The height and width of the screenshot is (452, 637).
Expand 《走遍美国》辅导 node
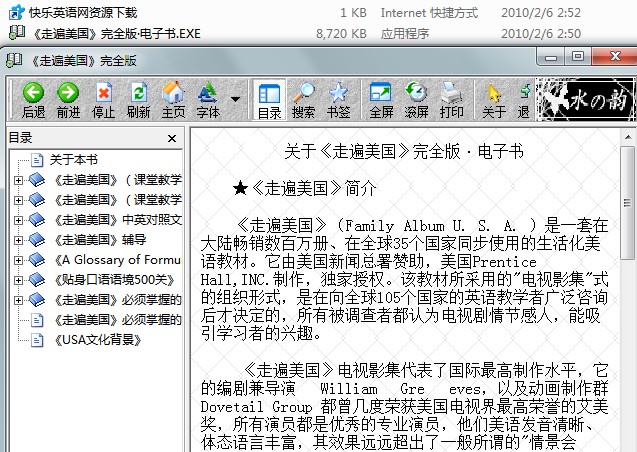[x=18, y=240]
